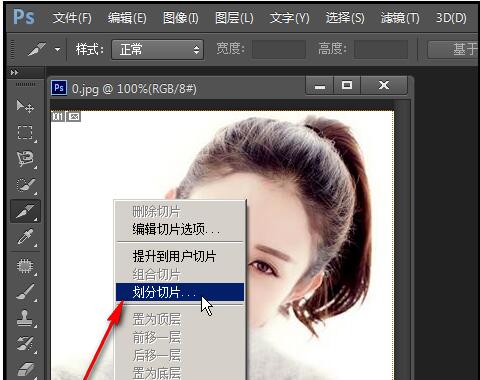This screenshot has height=380, width=480.
Task: Click the Ps document icon in the title bar
Action: (x=59, y=88)
